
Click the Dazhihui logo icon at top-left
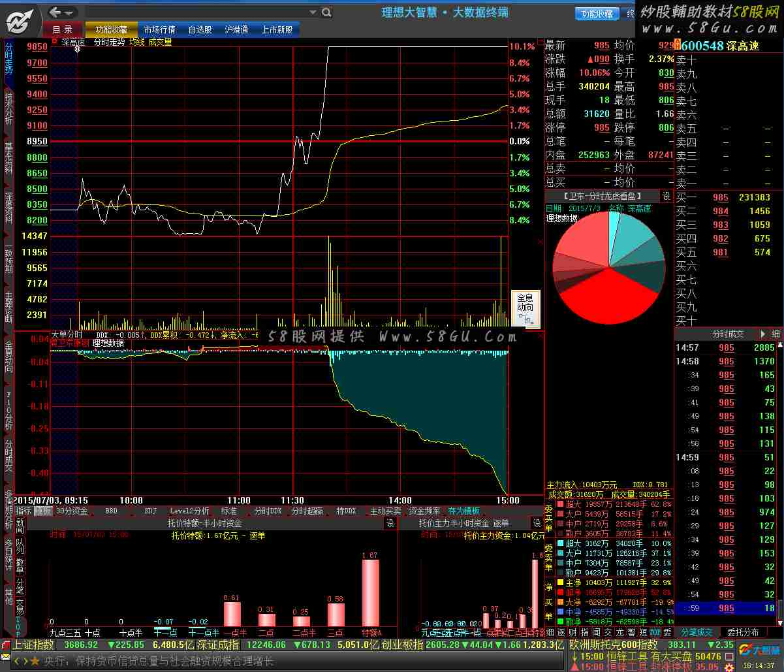(x=21, y=21)
